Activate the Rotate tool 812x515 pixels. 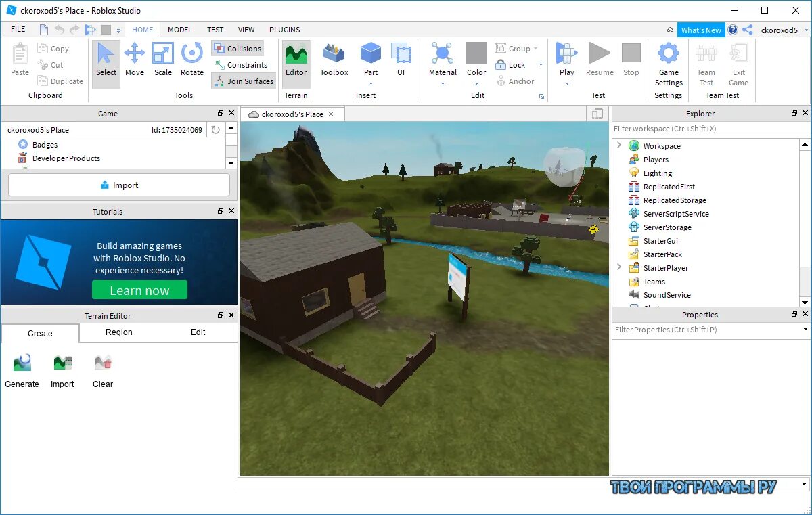pyautogui.click(x=192, y=61)
